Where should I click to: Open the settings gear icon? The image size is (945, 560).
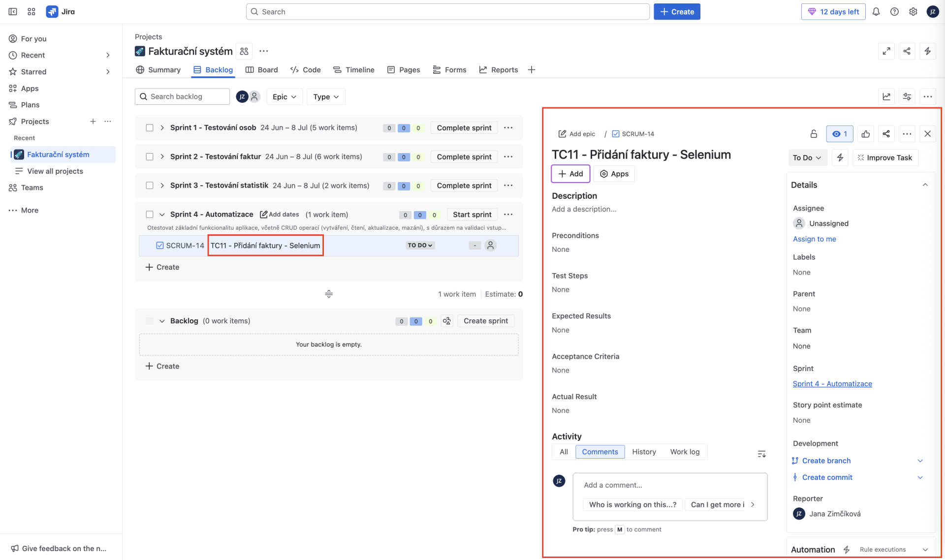pos(913,12)
